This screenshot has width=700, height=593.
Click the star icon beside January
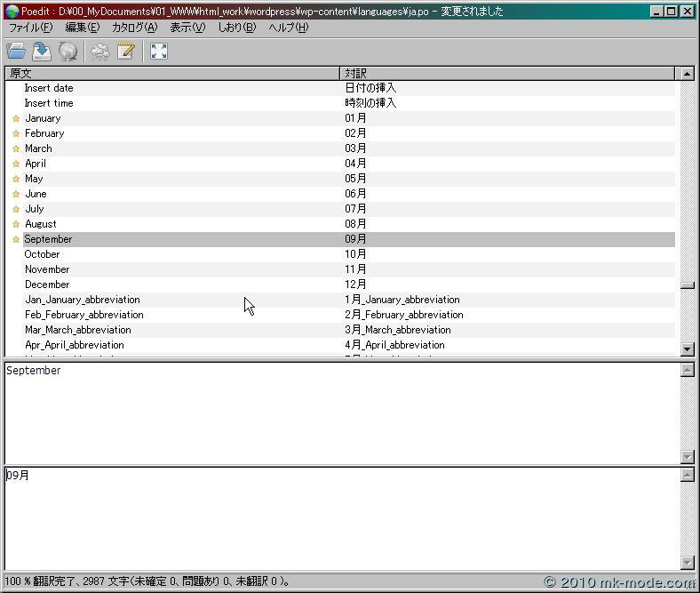[16, 118]
